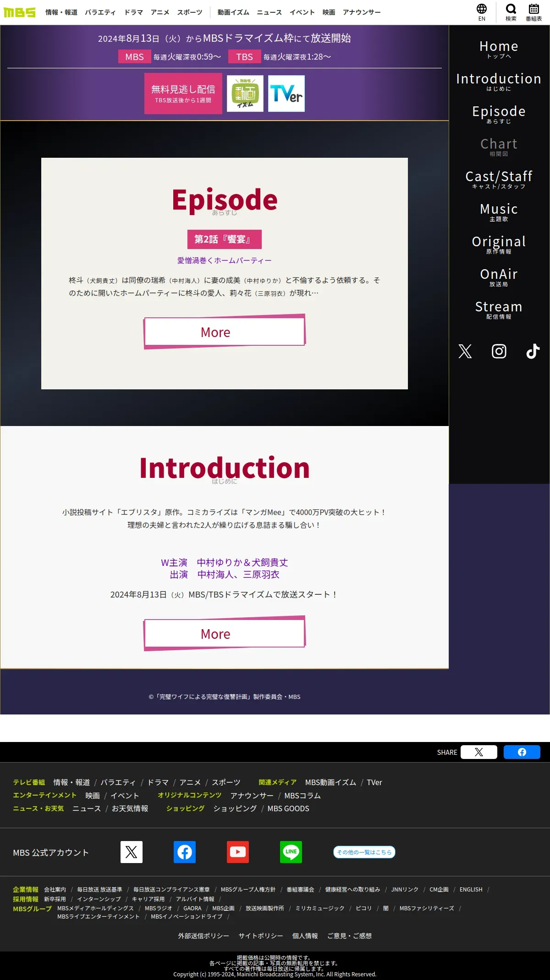Open 外部送信ポリシー footer link
The height and width of the screenshot is (980, 550).
[x=203, y=936]
